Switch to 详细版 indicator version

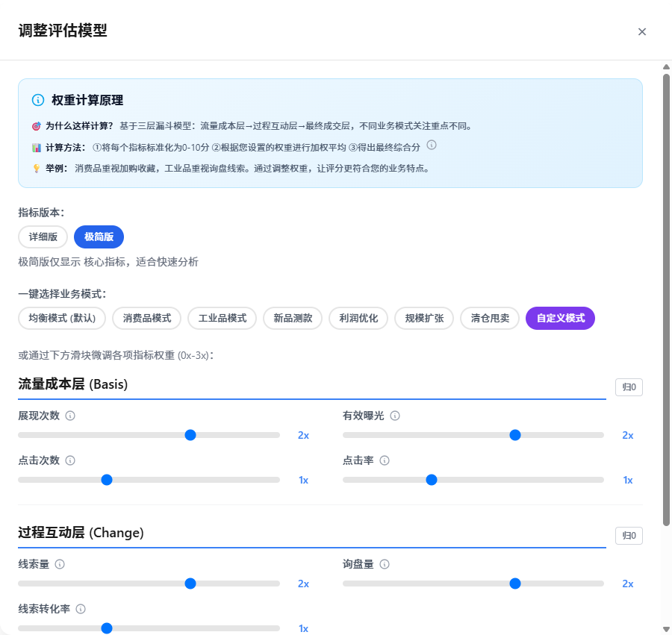coord(43,237)
